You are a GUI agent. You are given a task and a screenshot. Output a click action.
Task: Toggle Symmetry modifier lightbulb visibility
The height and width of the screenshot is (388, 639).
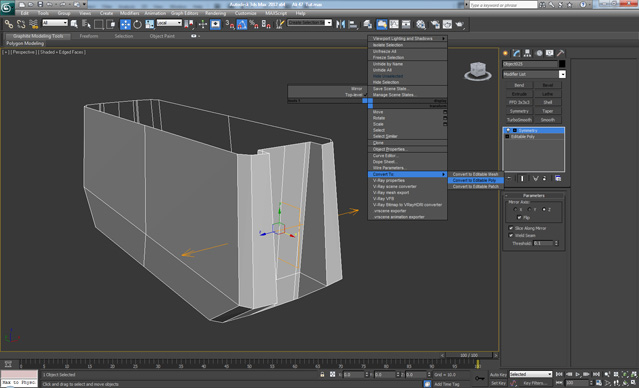click(508, 130)
